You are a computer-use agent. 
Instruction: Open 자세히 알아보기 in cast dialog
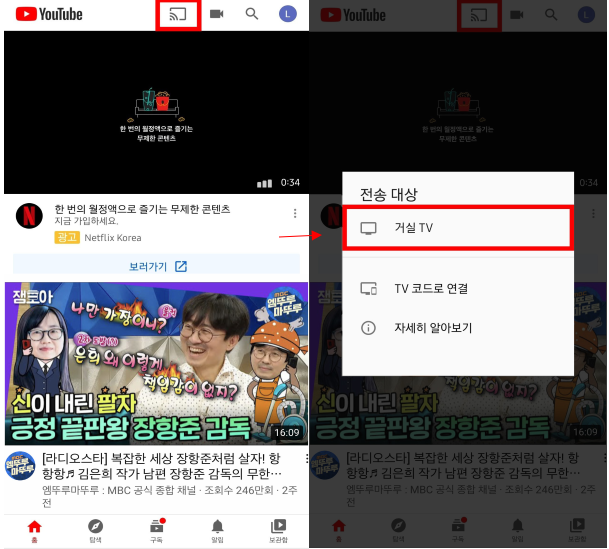(x=458, y=328)
